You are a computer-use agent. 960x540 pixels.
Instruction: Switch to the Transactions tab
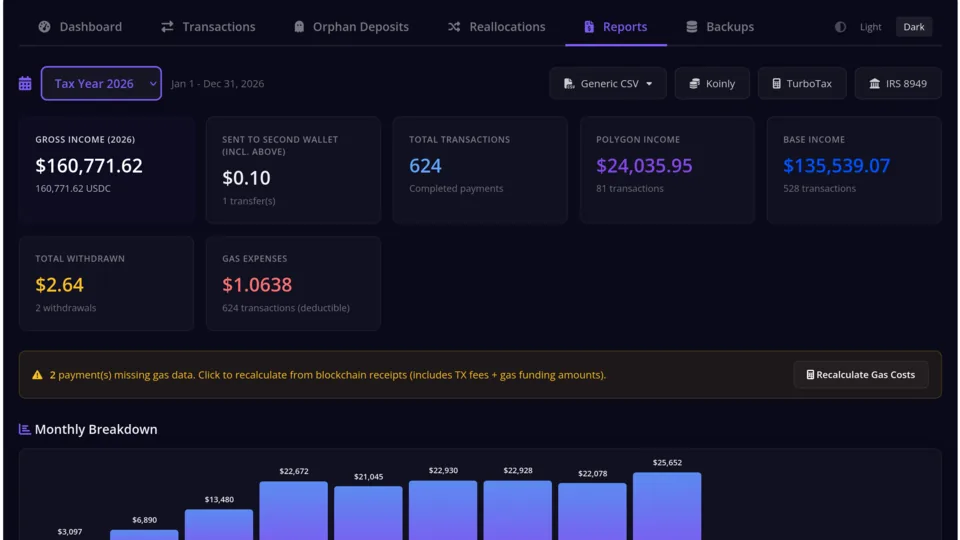tap(208, 27)
